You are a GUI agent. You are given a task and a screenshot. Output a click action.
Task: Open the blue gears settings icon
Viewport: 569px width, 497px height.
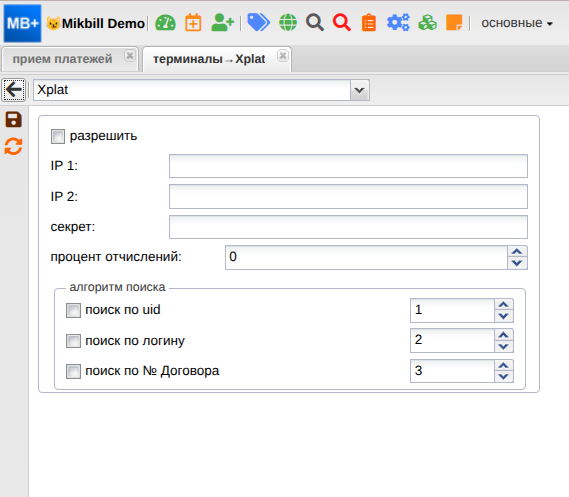point(398,23)
